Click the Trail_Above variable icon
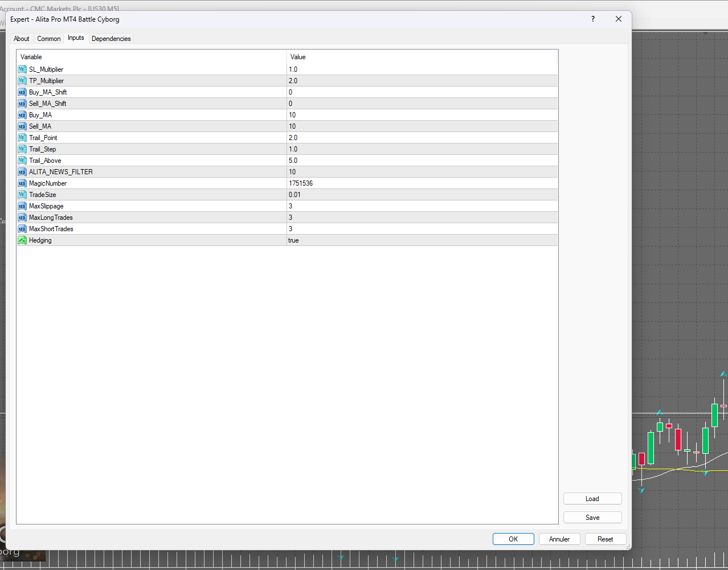Image resolution: width=728 pixels, height=570 pixels. click(22, 161)
